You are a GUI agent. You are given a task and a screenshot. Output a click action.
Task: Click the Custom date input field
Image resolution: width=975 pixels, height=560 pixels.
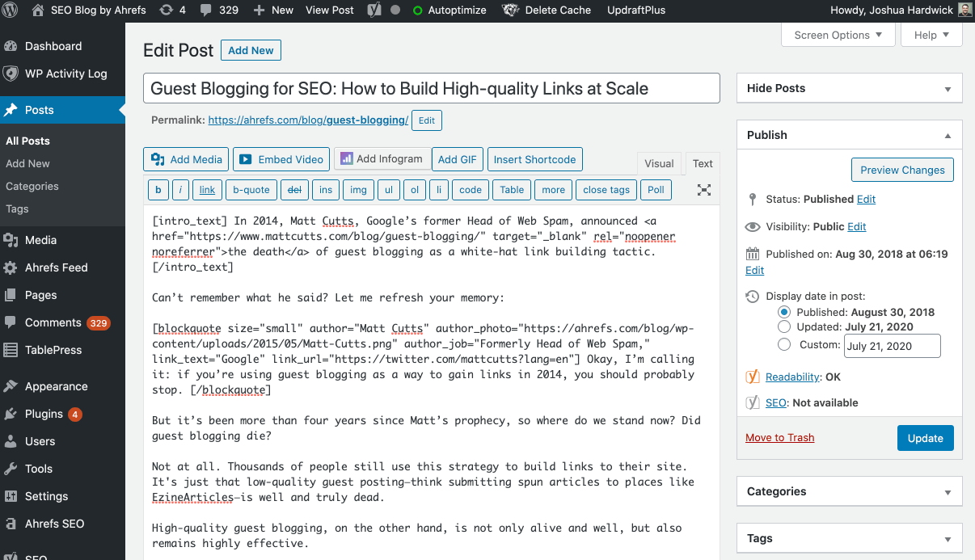[892, 345]
